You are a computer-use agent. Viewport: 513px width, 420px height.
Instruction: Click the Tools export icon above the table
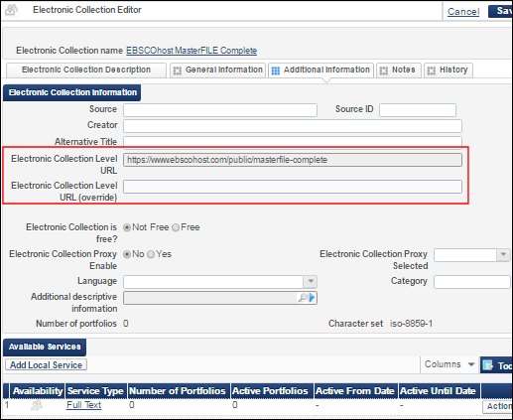click(488, 365)
